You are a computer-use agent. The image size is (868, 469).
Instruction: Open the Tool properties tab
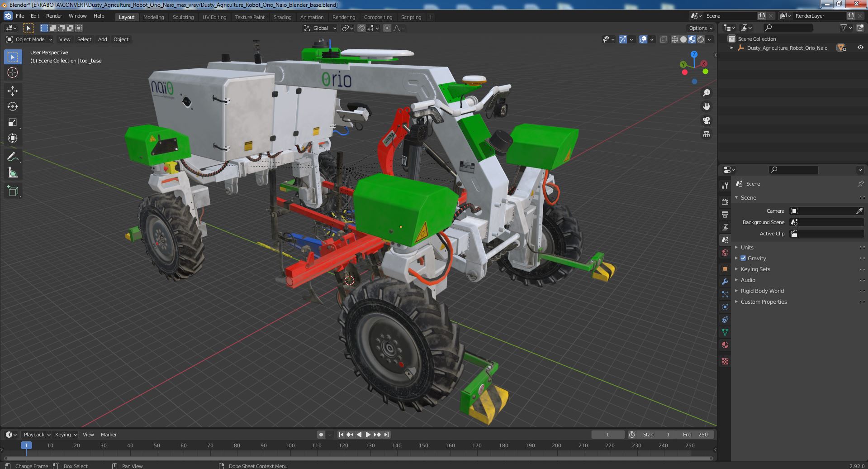click(725, 185)
